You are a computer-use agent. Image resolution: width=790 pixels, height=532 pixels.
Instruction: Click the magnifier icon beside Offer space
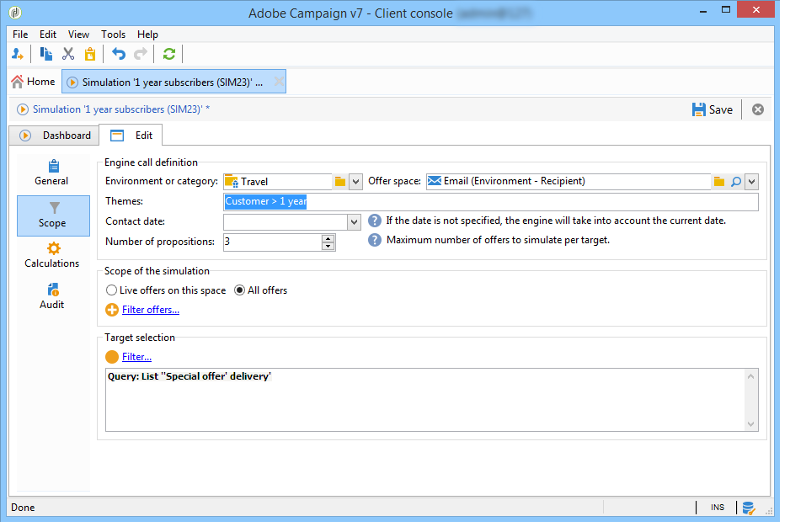[x=736, y=181]
